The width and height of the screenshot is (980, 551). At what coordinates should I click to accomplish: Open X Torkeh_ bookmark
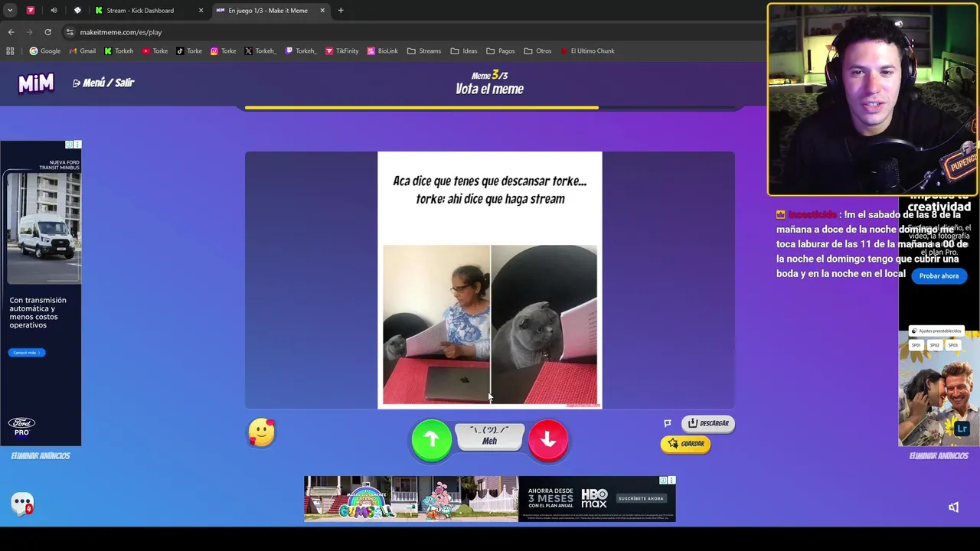coord(260,51)
